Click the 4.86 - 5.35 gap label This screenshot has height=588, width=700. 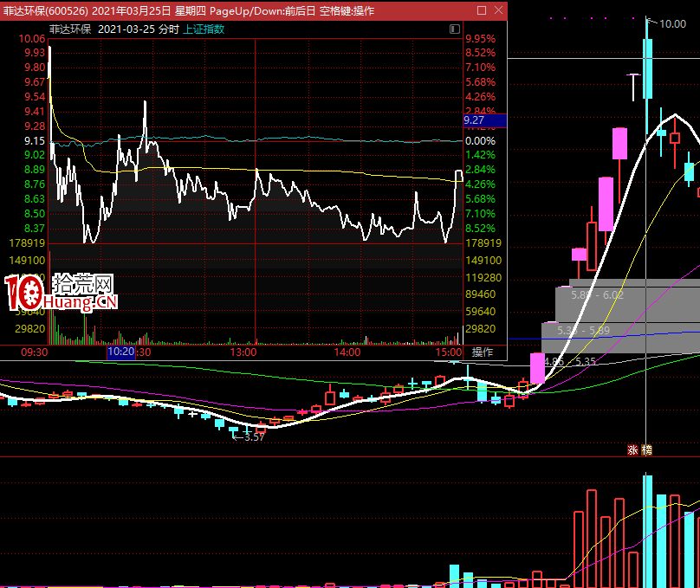571,361
